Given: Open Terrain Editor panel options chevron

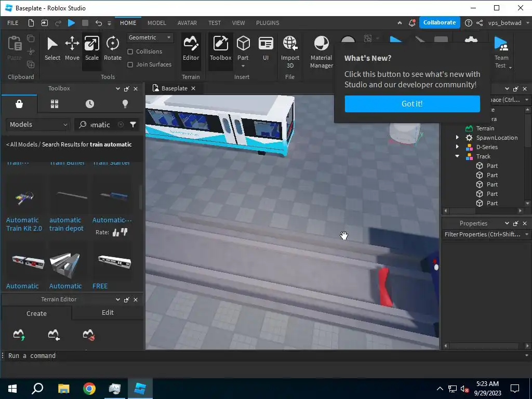Looking at the screenshot, I should pyautogui.click(x=118, y=300).
